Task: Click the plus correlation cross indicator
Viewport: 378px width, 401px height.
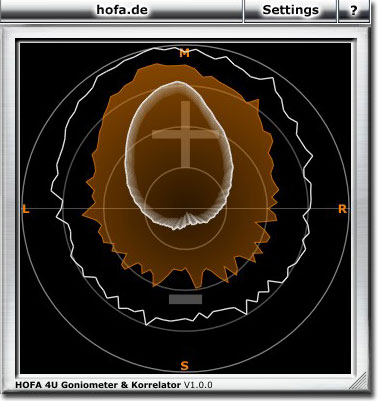Action: click(x=185, y=134)
